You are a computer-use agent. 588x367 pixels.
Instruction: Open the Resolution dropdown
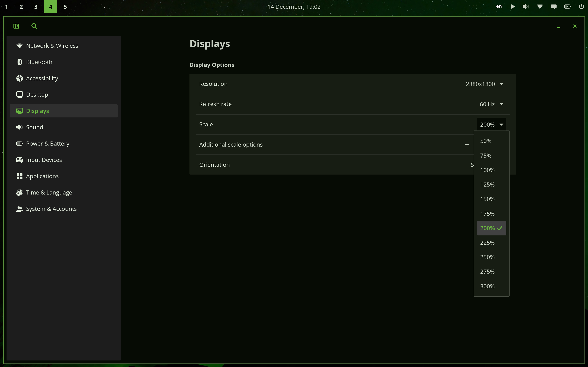pyautogui.click(x=484, y=84)
